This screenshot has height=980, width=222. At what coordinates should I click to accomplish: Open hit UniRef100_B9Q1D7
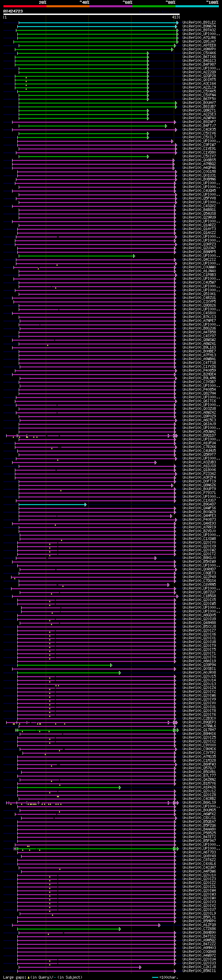pos(199,436)
